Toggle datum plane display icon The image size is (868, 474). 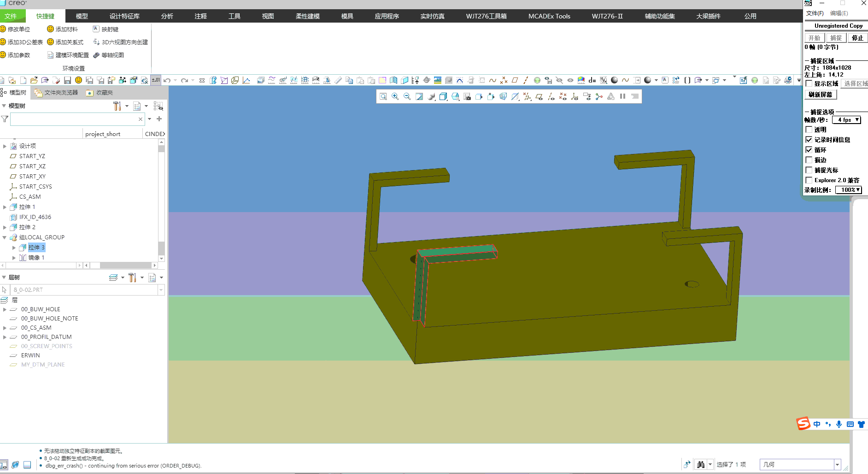539,96
